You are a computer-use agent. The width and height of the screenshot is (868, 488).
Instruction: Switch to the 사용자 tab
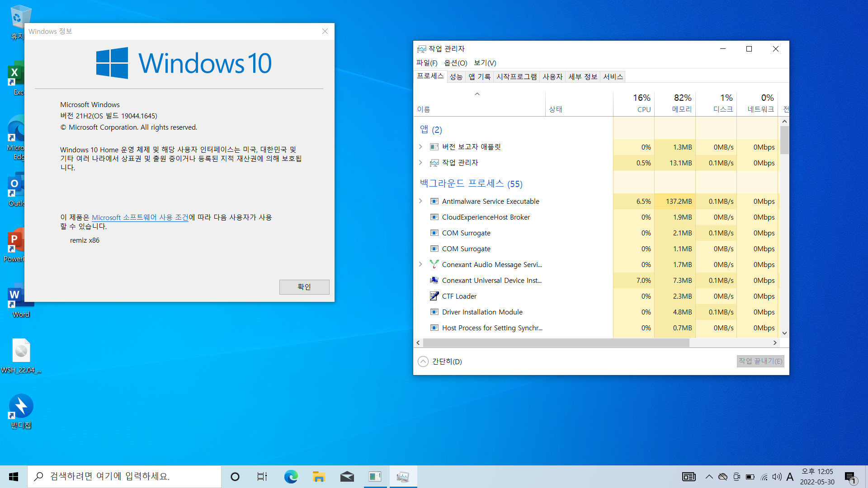(552, 77)
